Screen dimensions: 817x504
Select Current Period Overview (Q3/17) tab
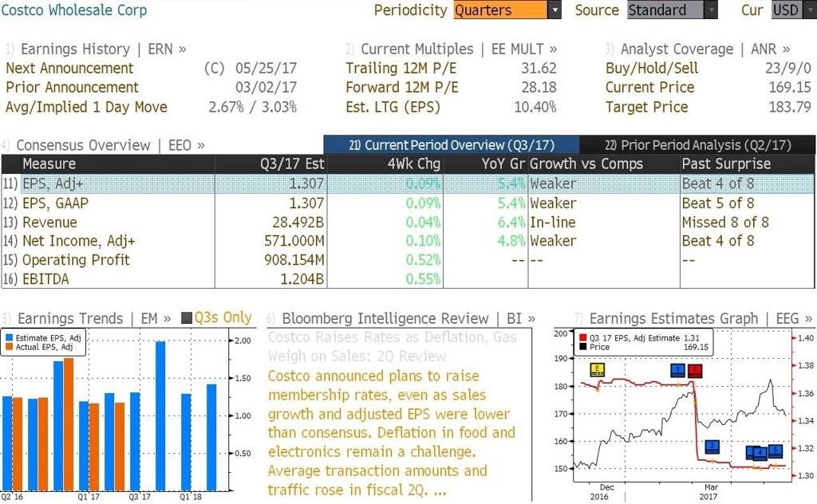tap(452, 145)
